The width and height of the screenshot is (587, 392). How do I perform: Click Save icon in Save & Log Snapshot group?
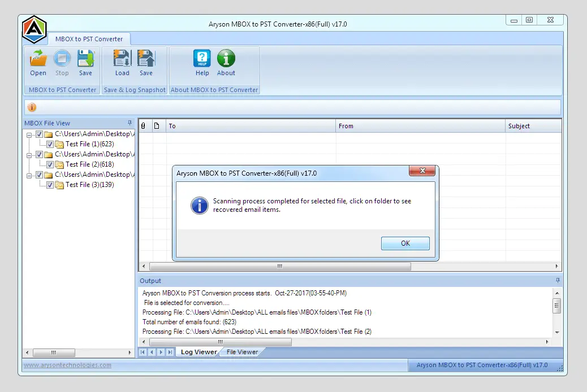[146, 58]
